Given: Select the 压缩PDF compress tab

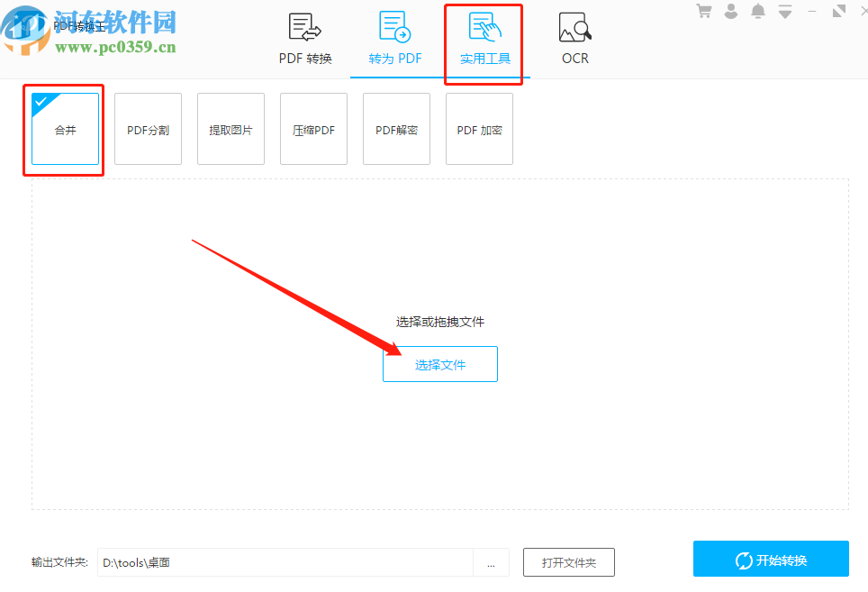Looking at the screenshot, I should [x=313, y=129].
